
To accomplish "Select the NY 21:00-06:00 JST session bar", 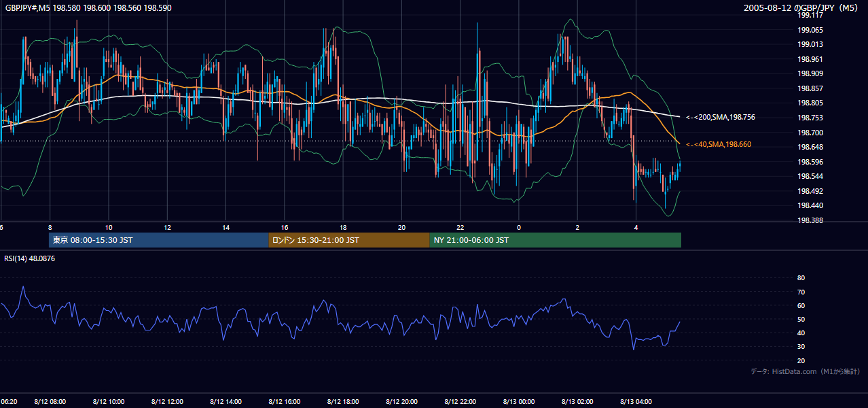I will pos(555,240).
